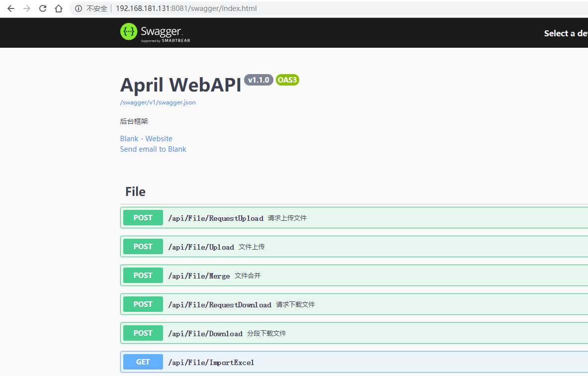Viewport: 588px width, 376px height.
Task: Click the 文件合并 summary text
Action: click(248, 276)
